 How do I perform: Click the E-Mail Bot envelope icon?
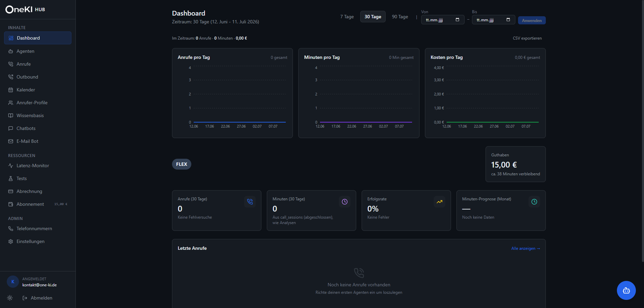(x=10, y=141)
